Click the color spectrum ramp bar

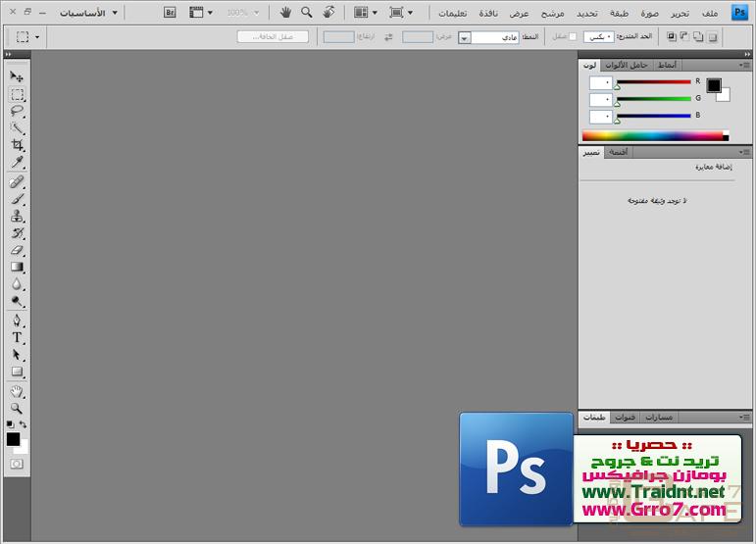tap(655, 136)
